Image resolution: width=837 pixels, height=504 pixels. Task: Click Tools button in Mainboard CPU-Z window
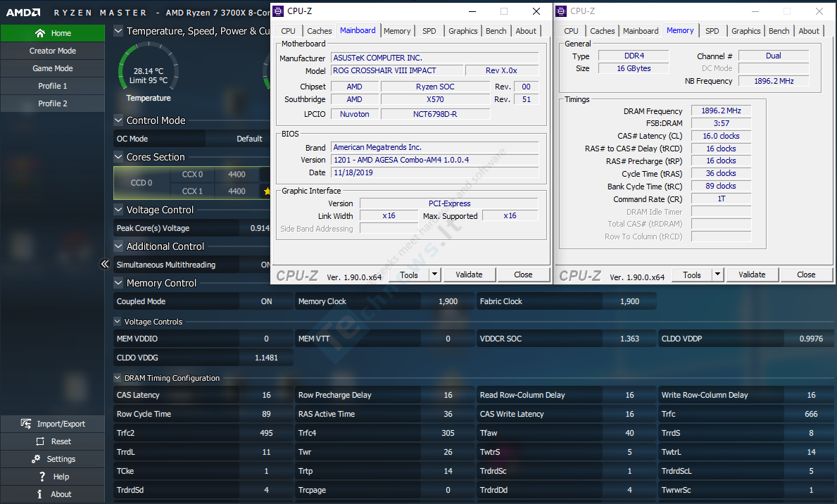[409, 275]
